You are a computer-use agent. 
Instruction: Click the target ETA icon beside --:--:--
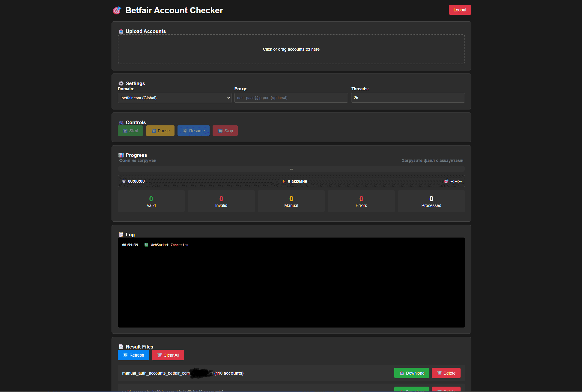click(x=446, y=181)
